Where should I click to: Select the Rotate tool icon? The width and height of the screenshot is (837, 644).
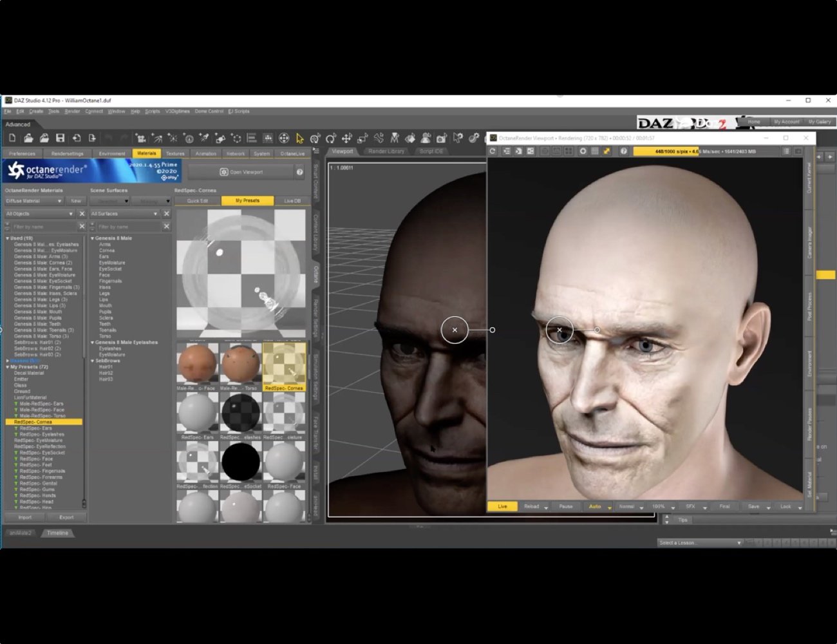click(x=331, y=138)
